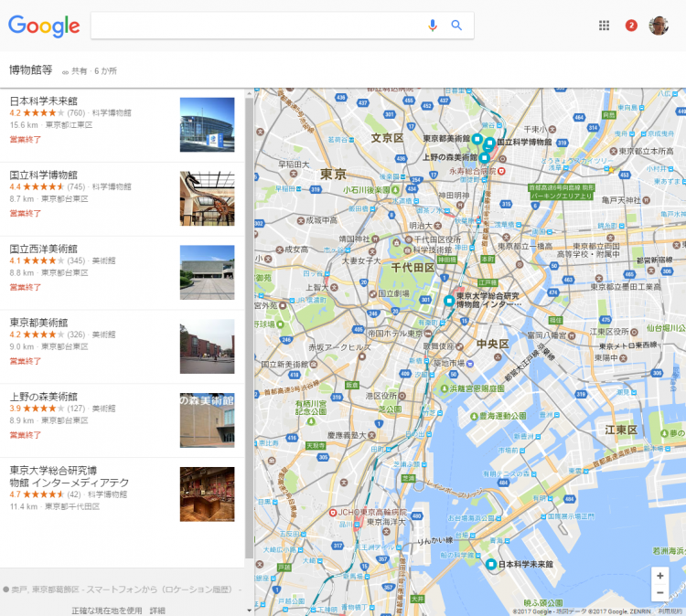Viewport: 686px width, 616px height.
Task: View 国立西洋美術館 photo thumbnail
Action: (207, 272)
